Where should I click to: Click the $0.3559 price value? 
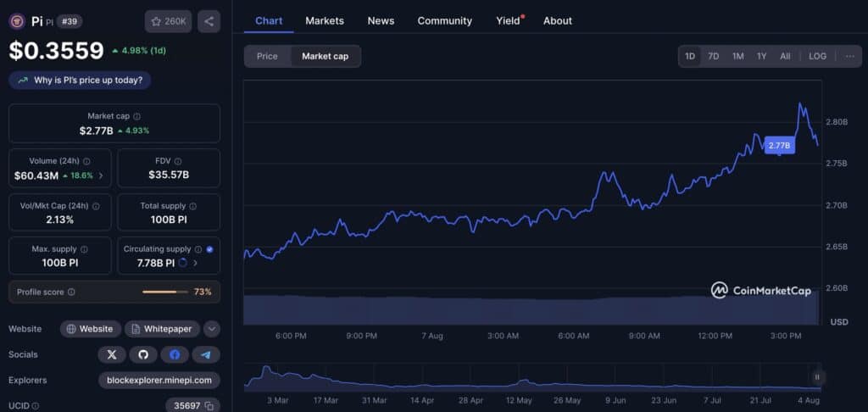[x=57, y=51]
